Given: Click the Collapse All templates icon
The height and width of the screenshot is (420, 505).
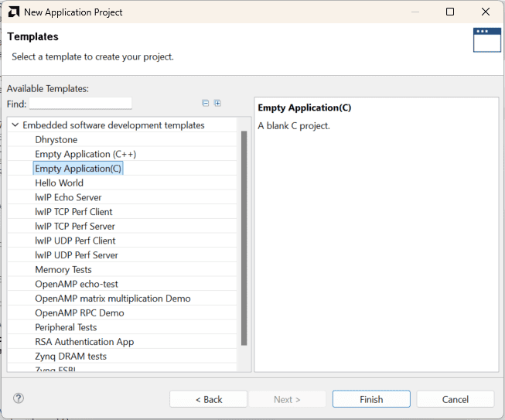Looking at the screenshot, I should click(206, 103).
